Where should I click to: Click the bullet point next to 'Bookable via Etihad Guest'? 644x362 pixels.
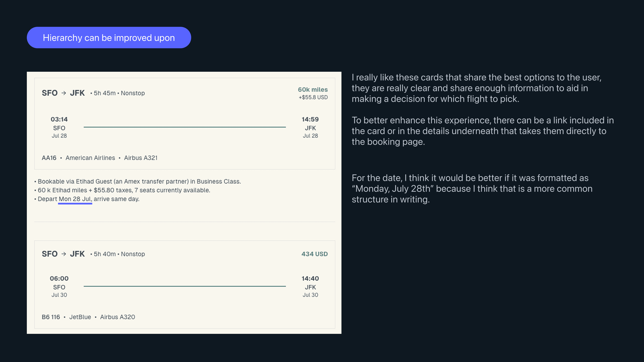[35, 181]
